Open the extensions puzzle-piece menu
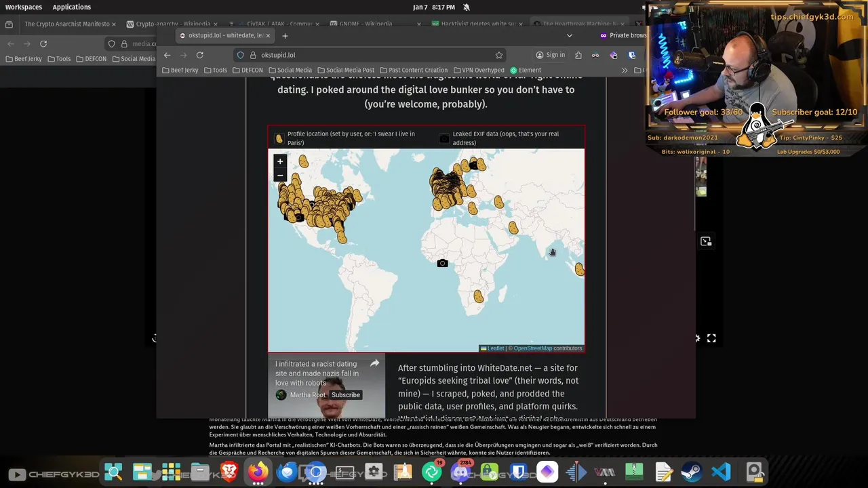868x488 pixels. tap(578, 55)
